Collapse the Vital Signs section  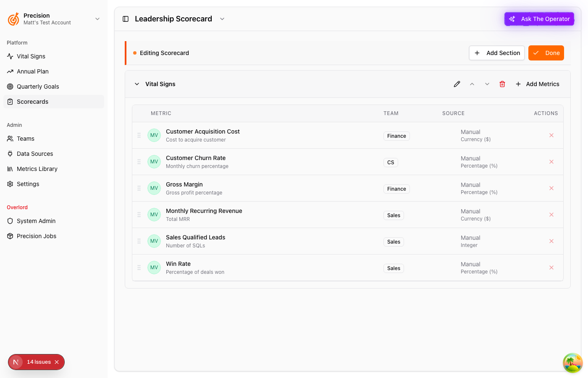137,84
